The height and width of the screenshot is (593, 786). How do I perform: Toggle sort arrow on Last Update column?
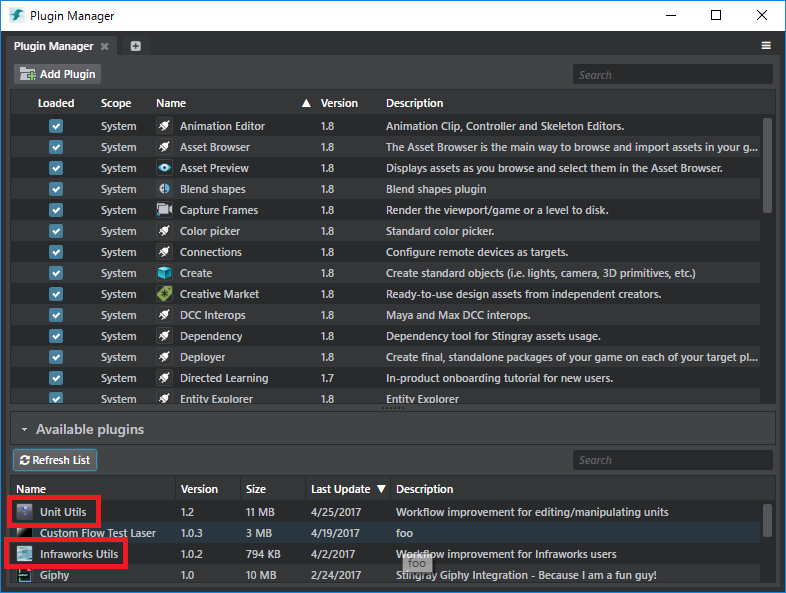[x=381, y=489]
